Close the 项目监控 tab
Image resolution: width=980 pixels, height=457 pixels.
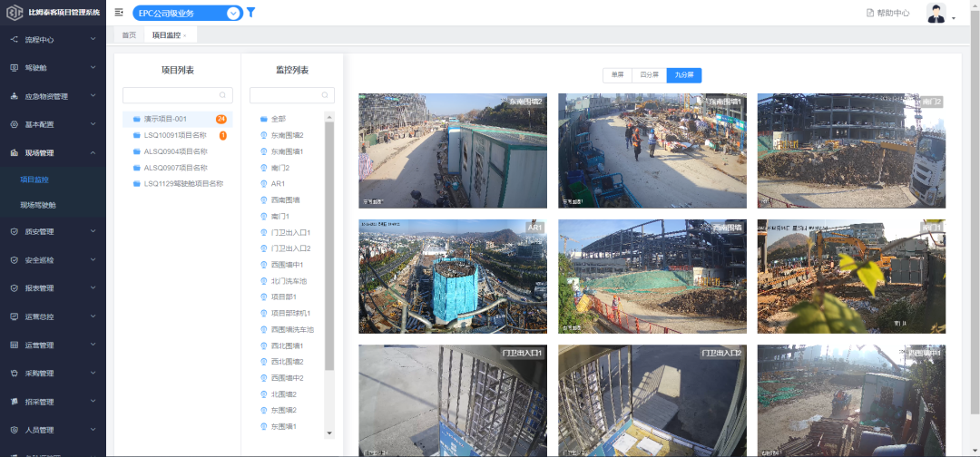185,36
